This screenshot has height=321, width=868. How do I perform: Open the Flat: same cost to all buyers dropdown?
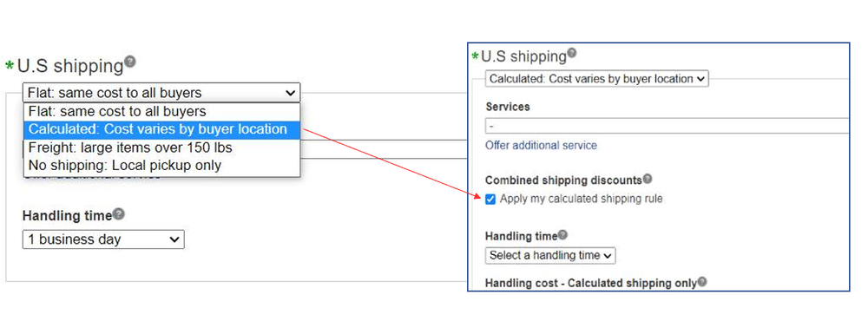pyautogui.click(x=161, y=93)
